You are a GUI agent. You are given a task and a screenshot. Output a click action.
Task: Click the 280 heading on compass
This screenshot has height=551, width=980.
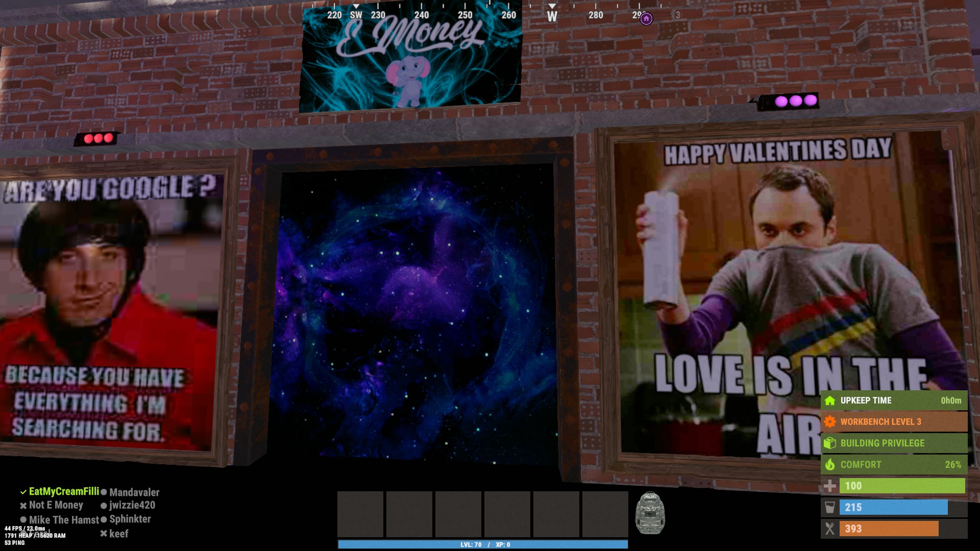coord(596,15)
